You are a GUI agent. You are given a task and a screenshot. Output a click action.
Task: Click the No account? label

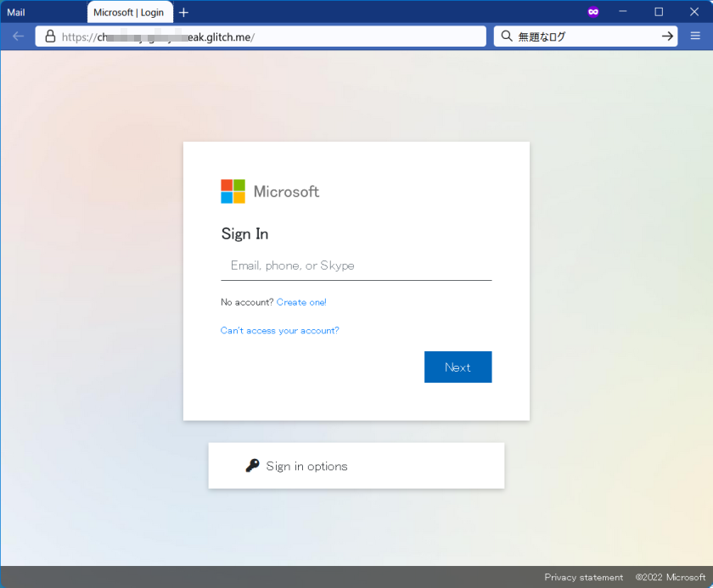(247, 302)
